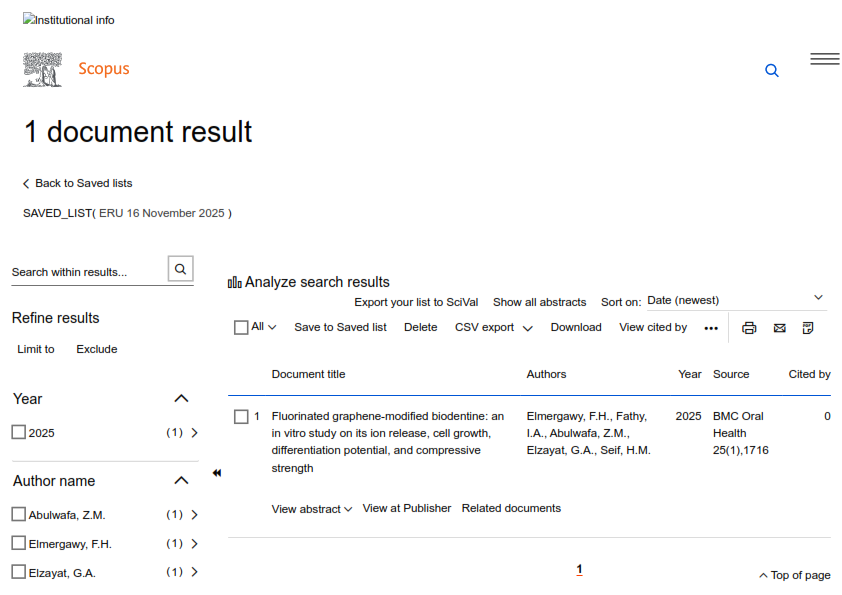Click the create bibliography icon
842x595 pixels.
pyautogui.click(x=808, y=328)
